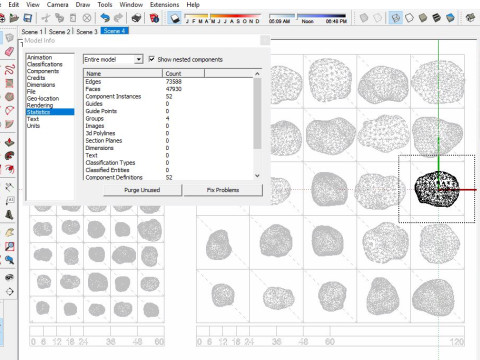
Task: Open a file with the folder icon
Action: (14, 18)
